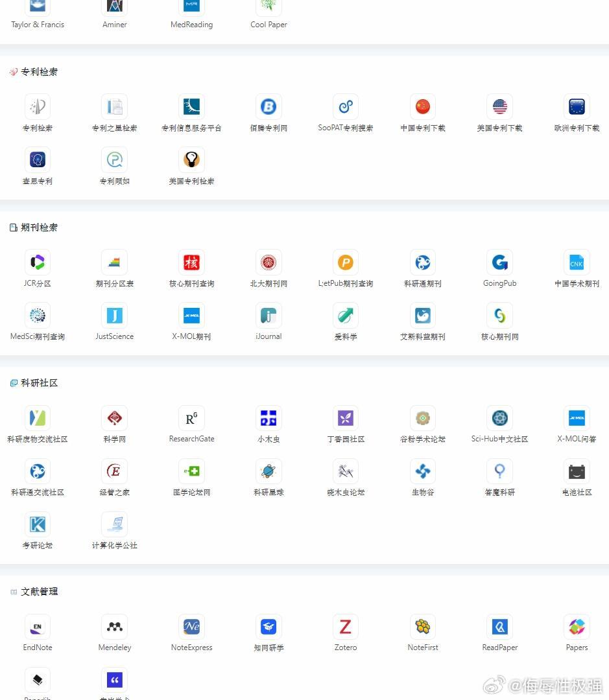Image resolution: width=609 pixels, height=700 pixels.
Task: Click the 科研星球 planet icon
Action: click(x=269, y=471)
